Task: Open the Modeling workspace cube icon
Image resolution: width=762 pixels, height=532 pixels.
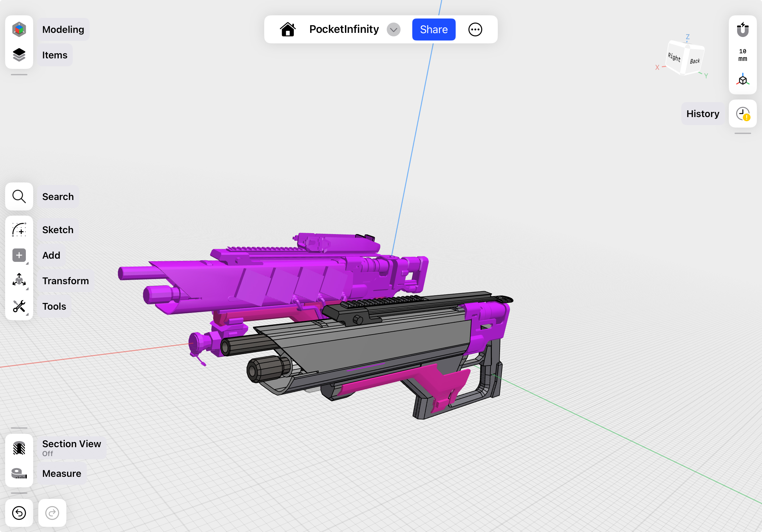Action: click(19, 29)
